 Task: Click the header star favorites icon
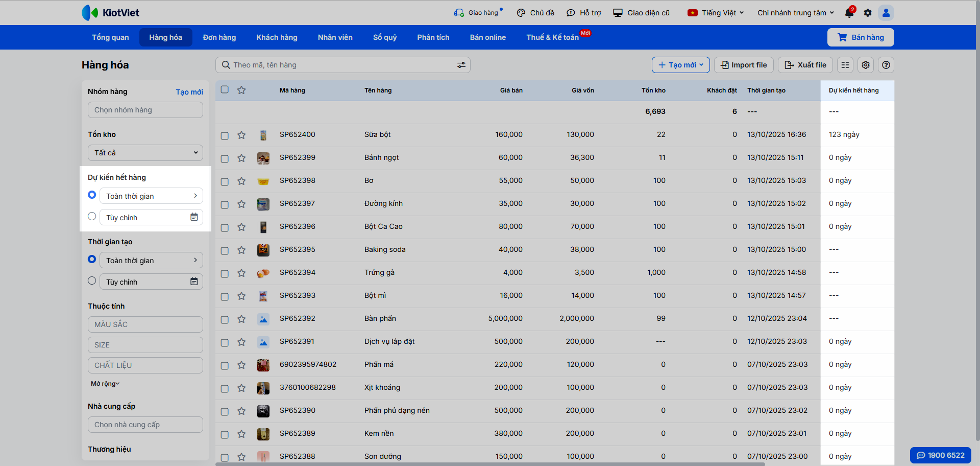coord(241,90)
